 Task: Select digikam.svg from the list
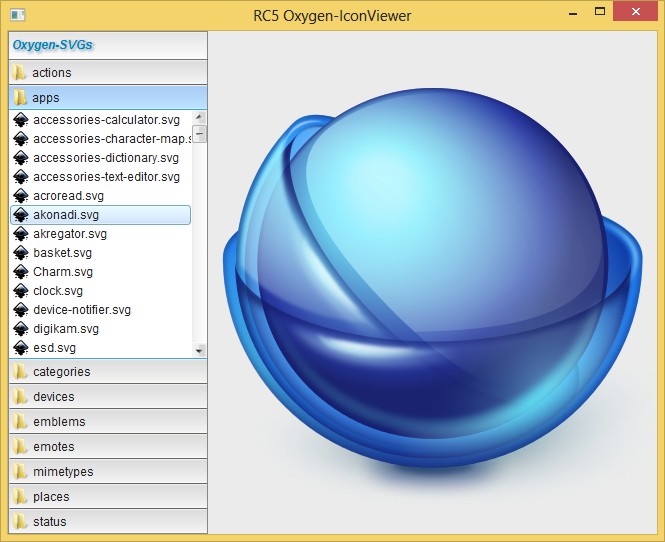66,329
